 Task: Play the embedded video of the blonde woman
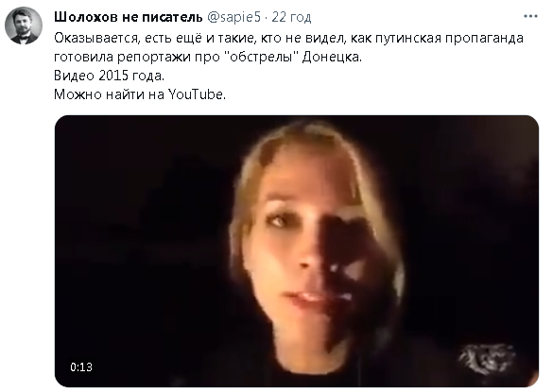tap(297, 251)
